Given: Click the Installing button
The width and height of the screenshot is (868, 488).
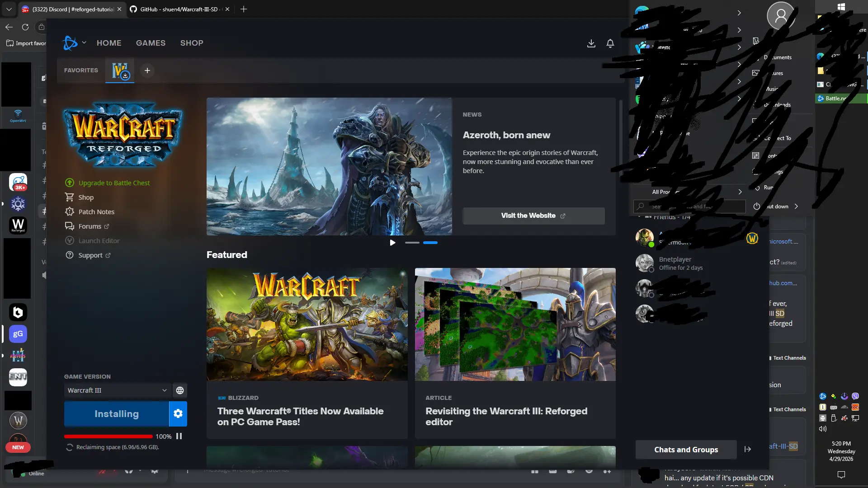Looking at the screenshot, I should [x=117, y=414].
